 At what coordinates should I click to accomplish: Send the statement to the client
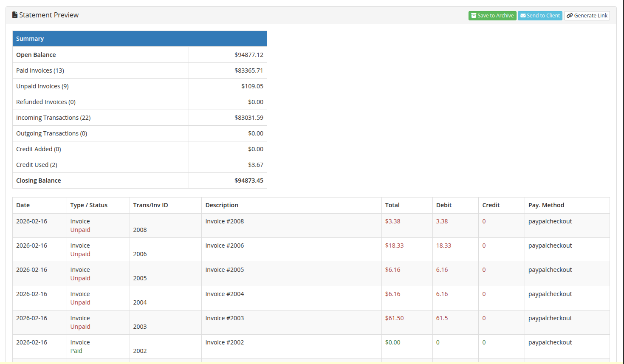[x=540, y=15]
